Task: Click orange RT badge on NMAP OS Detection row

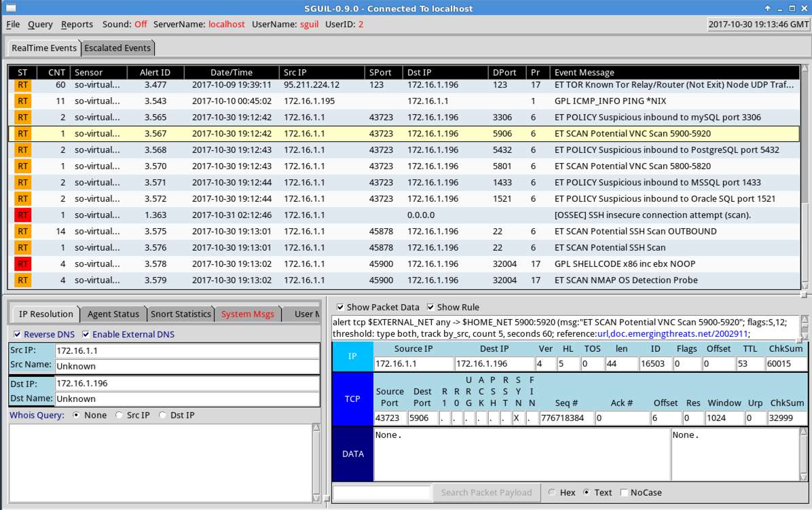Action: coord(23,280)
